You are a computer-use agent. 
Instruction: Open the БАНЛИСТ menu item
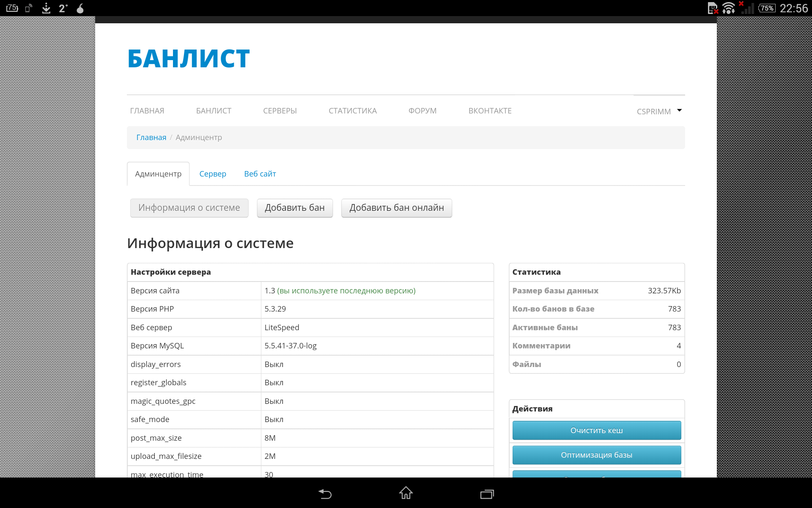tap(214, 111)
